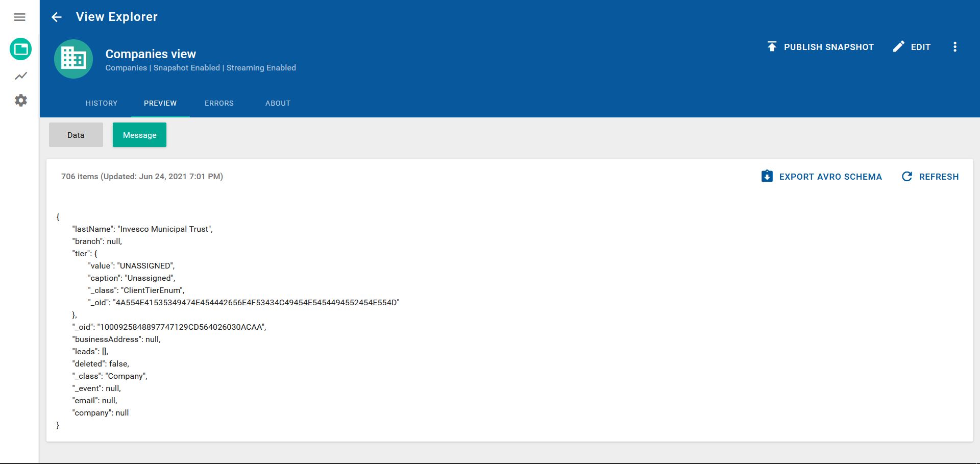Click the Refresh icon to reload items
The height and width of the screenshot is (464, 980).
click(907, 176)
